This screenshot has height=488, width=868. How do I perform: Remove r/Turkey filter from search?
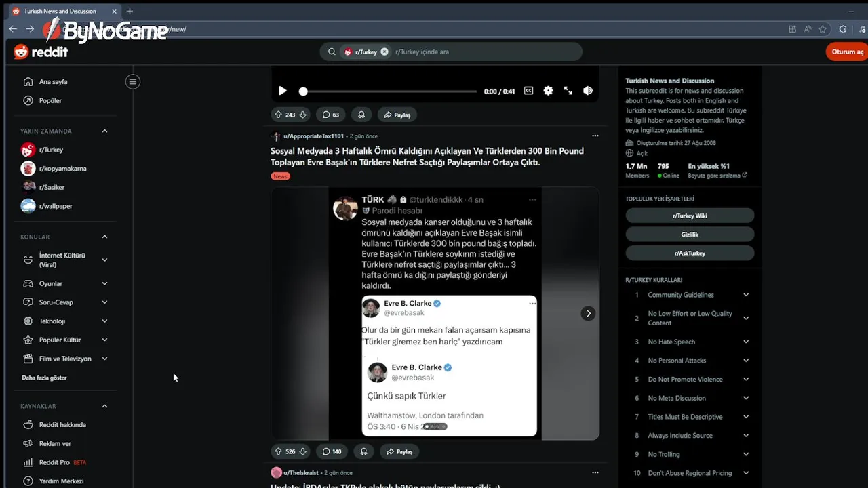click(384, 52)
